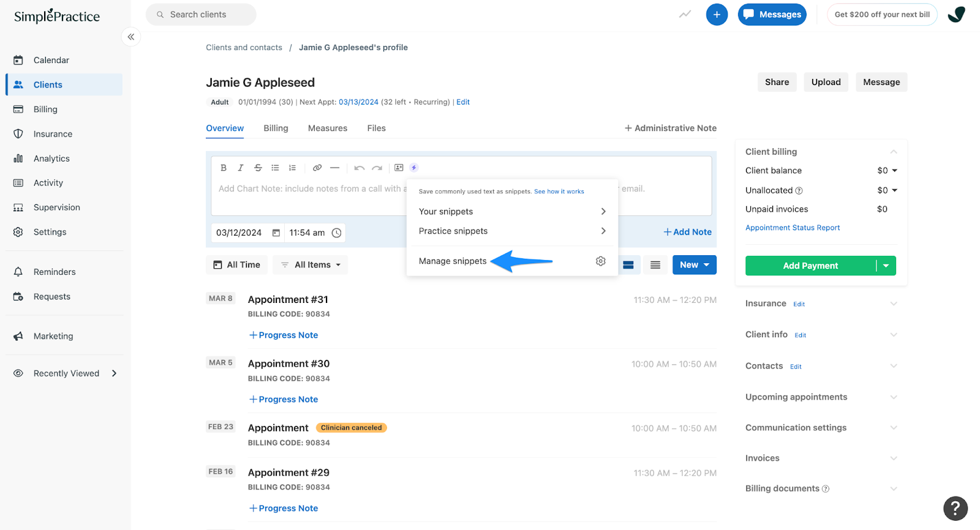Open the Appointment Status Report link
This screenshot has height=530, width=980.
pos(792,228)
